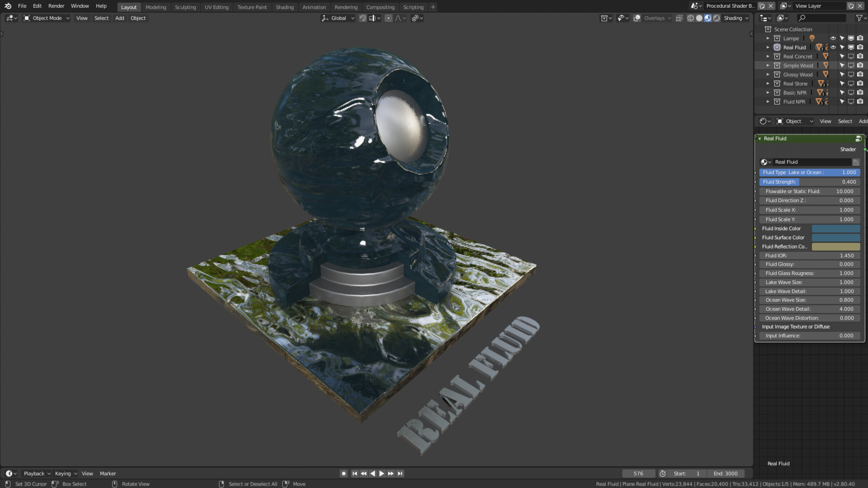The image size is (868, 488).
Task: Enable Solid viewport shading mode
Action: coord(699,18)
